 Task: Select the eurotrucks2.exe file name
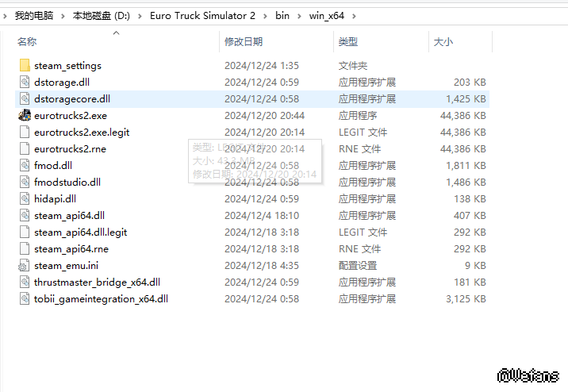point(71,116)
